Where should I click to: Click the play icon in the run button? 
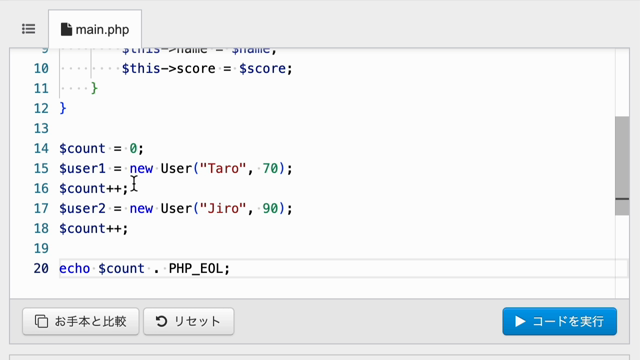520,322
